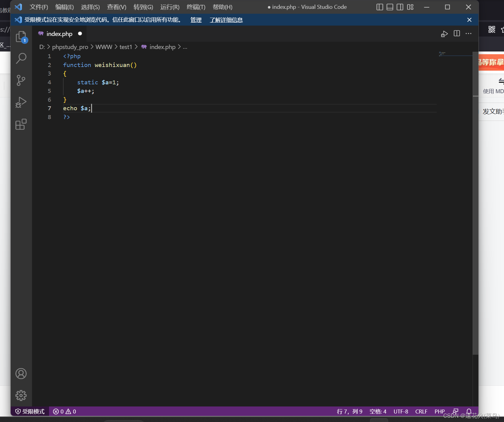The image size is (504, 422).
Task: Split the editor to the right
Action: 457,33
